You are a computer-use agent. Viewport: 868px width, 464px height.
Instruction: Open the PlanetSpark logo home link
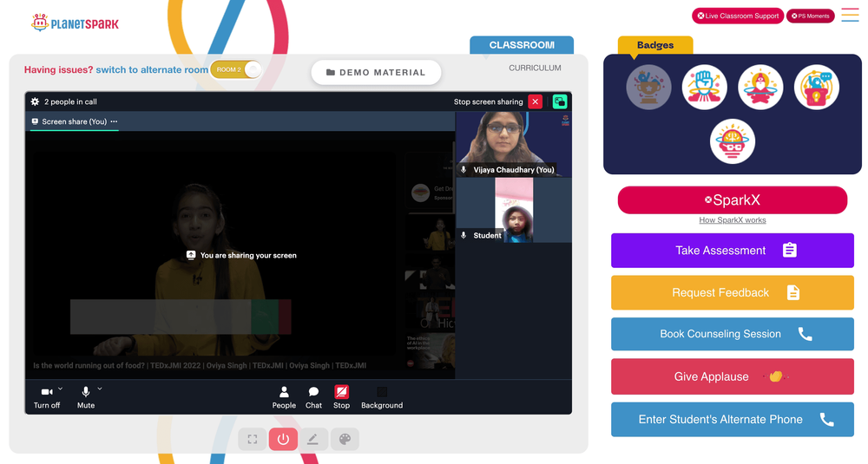[75, 23]
